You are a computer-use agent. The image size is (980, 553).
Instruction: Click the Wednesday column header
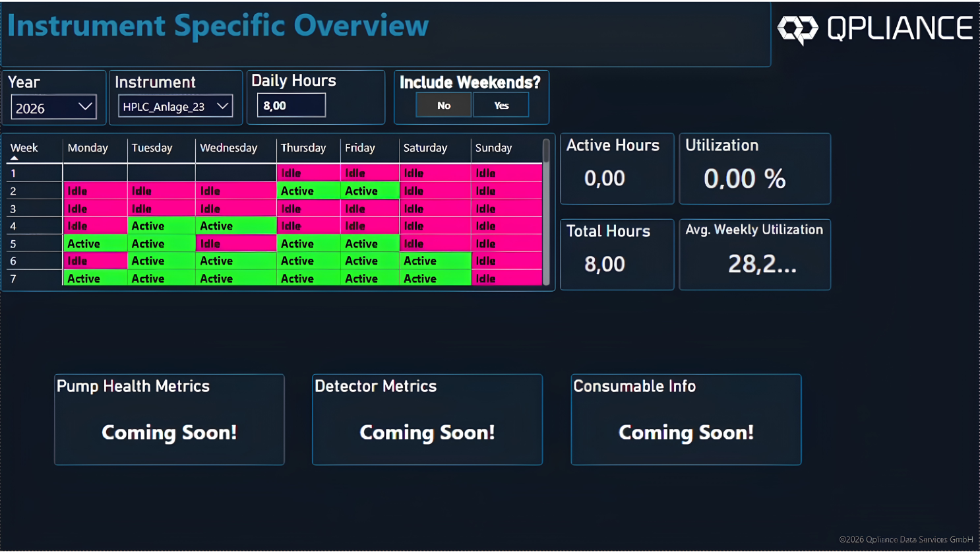pyautogui.click(x=229, y=148)
